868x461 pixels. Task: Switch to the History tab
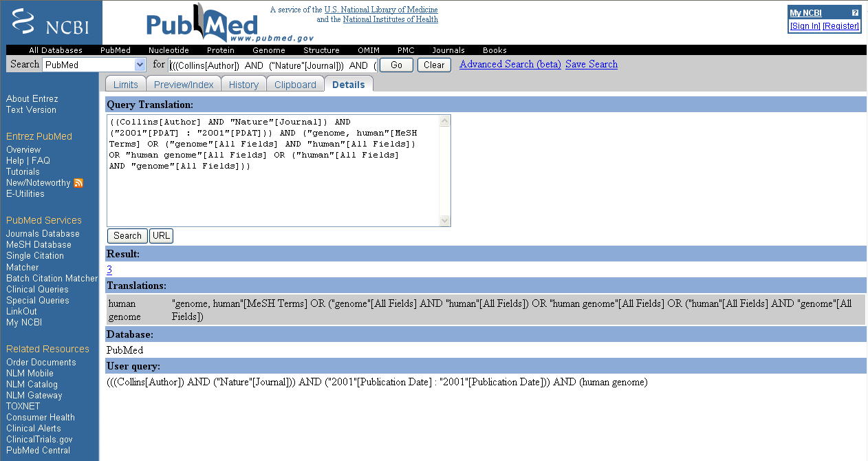pyautogui.click(x=243, y=84)
